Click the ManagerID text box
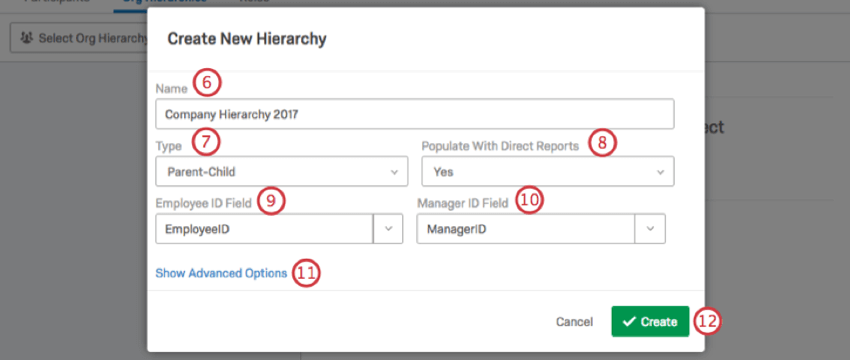Viewport: 850px width, 360px height. 526,229
